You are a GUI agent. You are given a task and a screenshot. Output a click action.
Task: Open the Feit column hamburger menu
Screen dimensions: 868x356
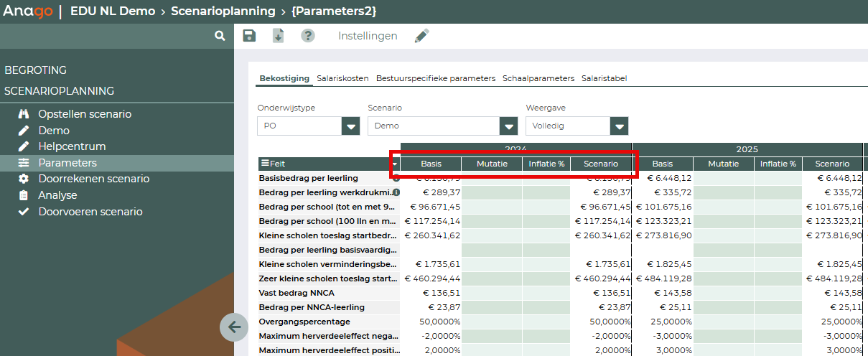pos(264,164)
